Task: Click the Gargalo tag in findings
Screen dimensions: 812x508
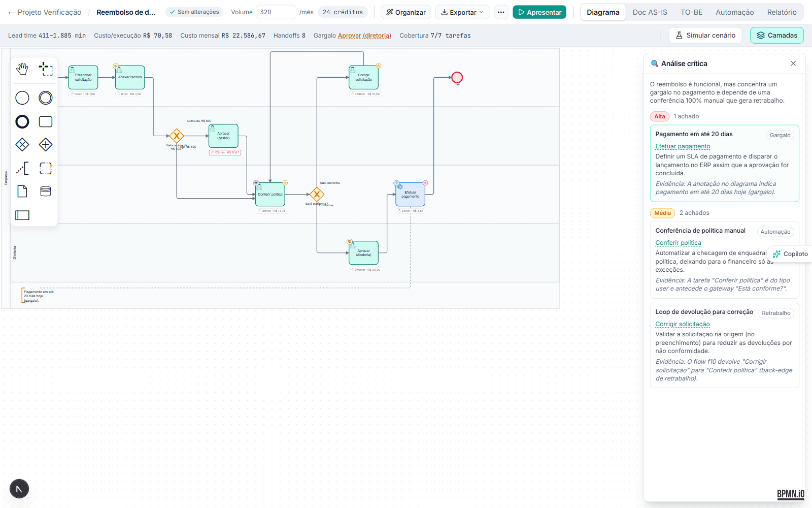Action: pyautogui.click(x=780, y=135)
